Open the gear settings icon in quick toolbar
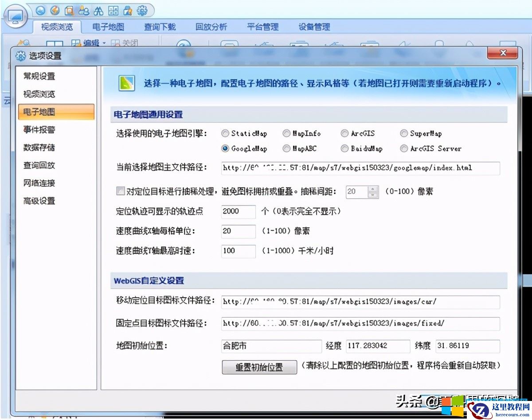This screenshot has width=532, height=420. (x=142, y=10)
